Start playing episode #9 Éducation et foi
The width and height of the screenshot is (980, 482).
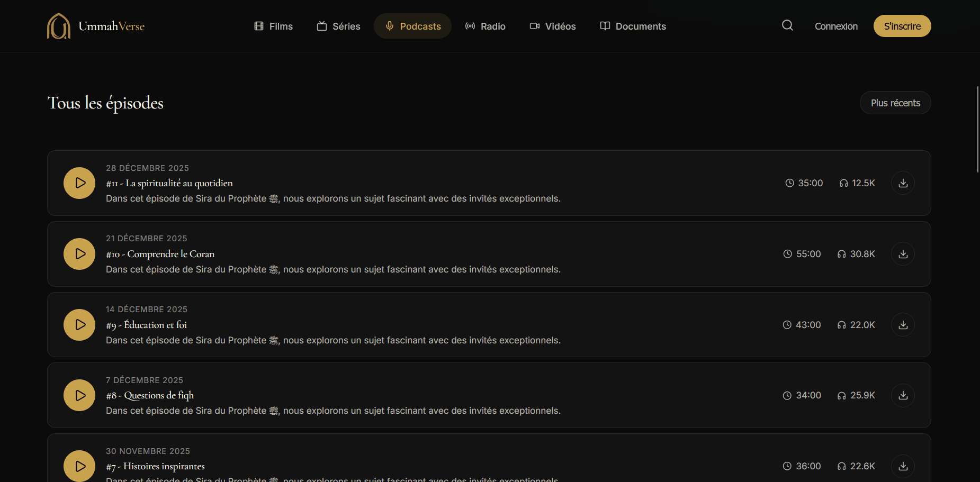[x=79, y=325]
